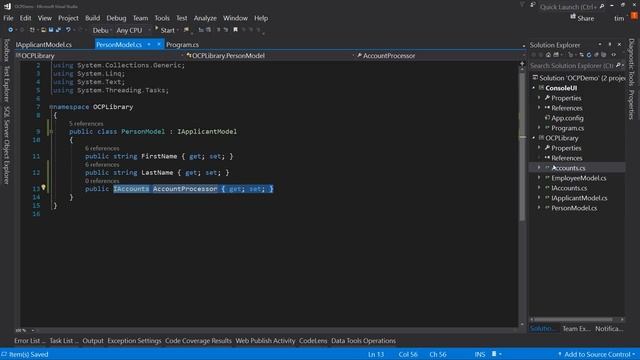The height and width of the screenshot is (360, 640).
Task: Click the Comment Out selected lines icon
Action: (x=218, y=30)
